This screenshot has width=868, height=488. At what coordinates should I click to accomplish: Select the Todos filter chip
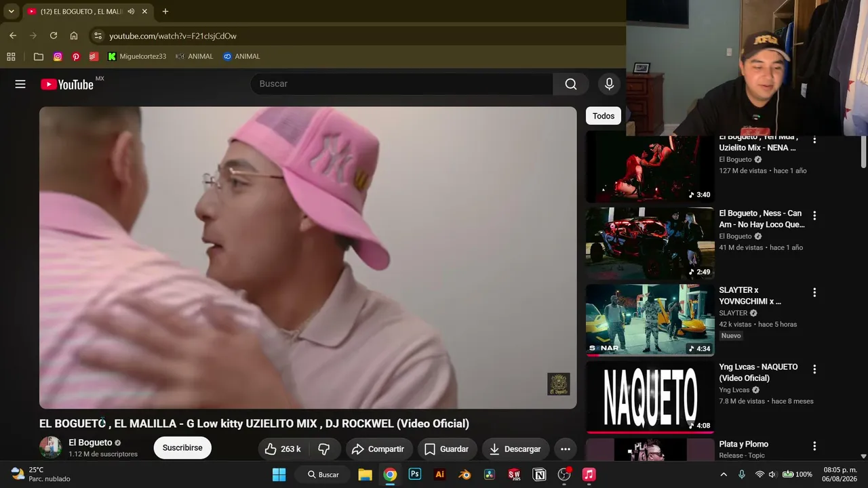(x=604, y=116)
